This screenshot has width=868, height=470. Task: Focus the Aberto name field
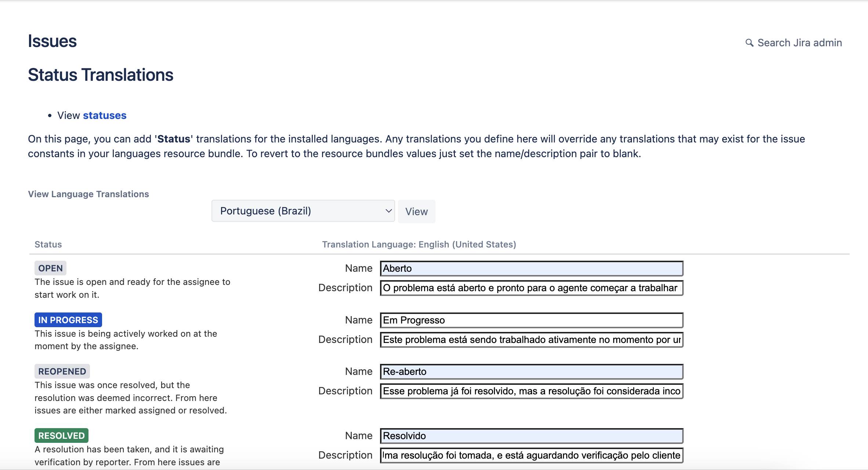click(531, 268)
